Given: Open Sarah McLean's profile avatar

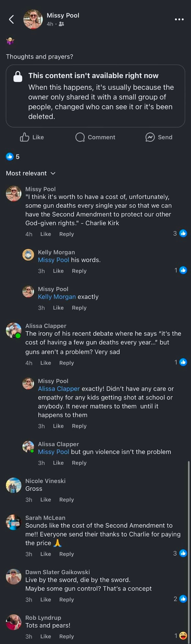Looking at the screenshot, I should point(13,522).
